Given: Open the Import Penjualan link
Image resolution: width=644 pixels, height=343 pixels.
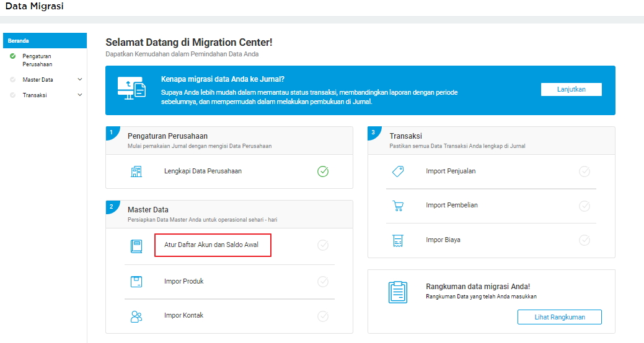Looking at the screenshot, I should 451,171.
